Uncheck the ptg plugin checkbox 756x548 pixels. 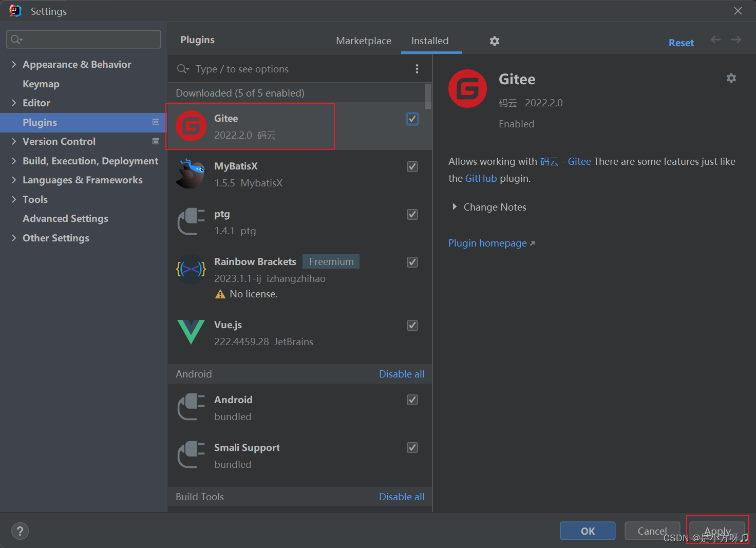(x=412, y=214)
